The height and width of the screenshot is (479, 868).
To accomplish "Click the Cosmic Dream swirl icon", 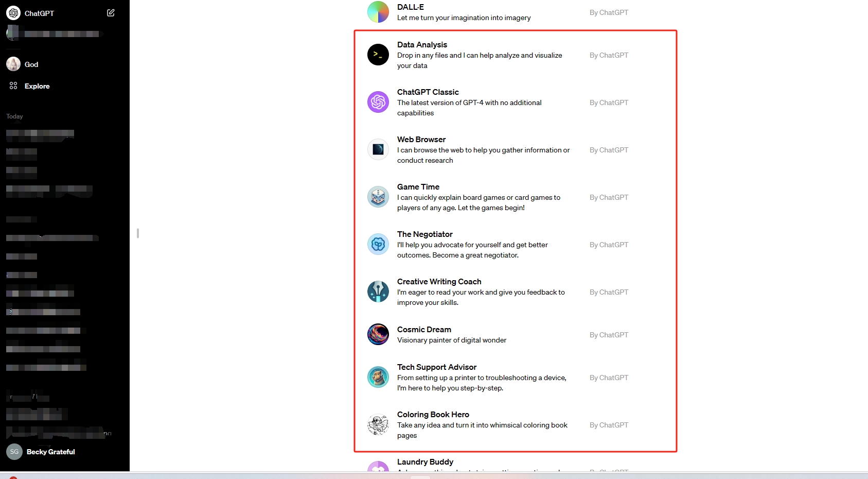I will click(x=378, y=334).
